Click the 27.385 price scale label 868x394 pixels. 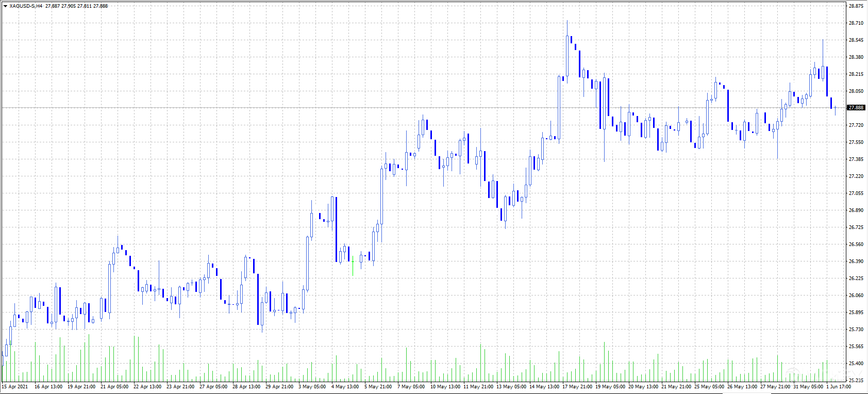tap(856, 159)
